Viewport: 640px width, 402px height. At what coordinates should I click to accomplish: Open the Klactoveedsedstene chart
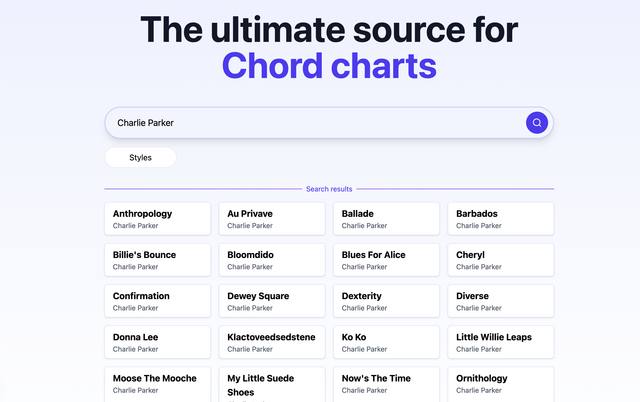pyautogui.click(x=272, y=342)
